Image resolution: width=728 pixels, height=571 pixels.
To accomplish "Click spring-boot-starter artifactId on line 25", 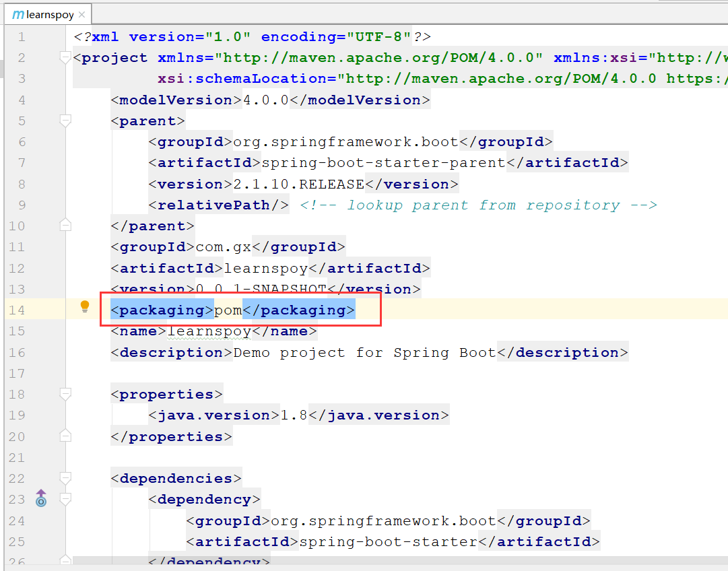I will click(x=388, y=542).
